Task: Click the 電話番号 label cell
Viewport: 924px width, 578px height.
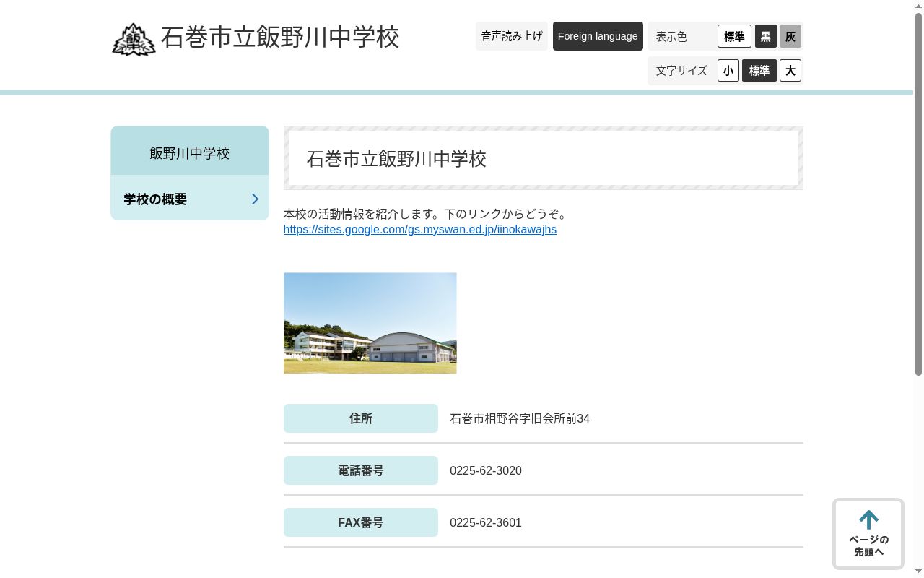Action: pos(361,470)
